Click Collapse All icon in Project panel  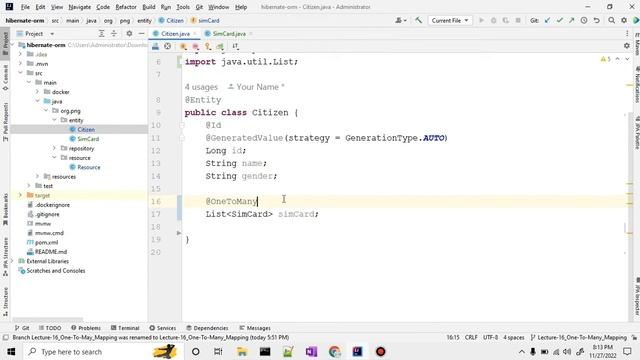tap(114, 33)
